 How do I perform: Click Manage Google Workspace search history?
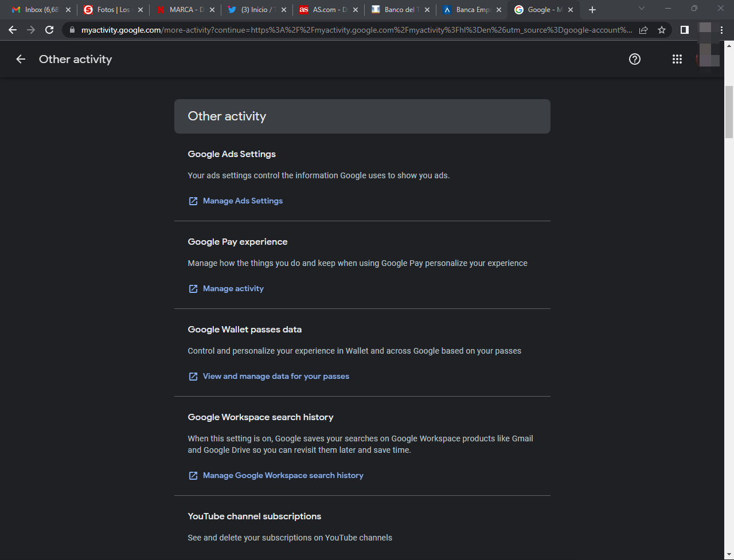(x=283, y=475)
